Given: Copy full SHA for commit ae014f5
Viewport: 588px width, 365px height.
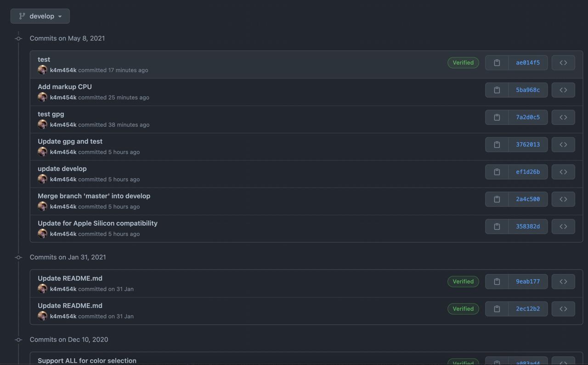Looking at the screenshot, I should tap(497, 62).
